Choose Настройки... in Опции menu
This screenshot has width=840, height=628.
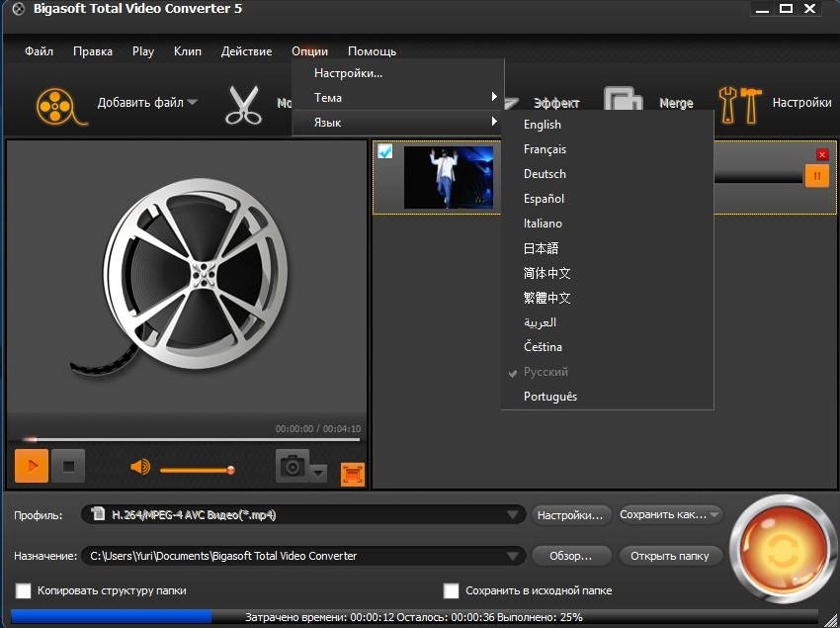(398, 73)
